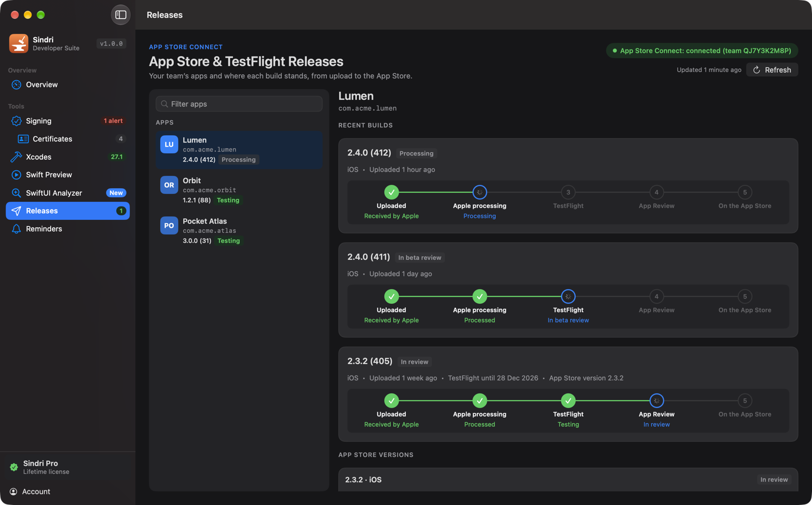The width and height of the screenshot is (812, 505).
Task: Click the 2.3.2 · iOS App Store version
Action: [x=363, y=480]
